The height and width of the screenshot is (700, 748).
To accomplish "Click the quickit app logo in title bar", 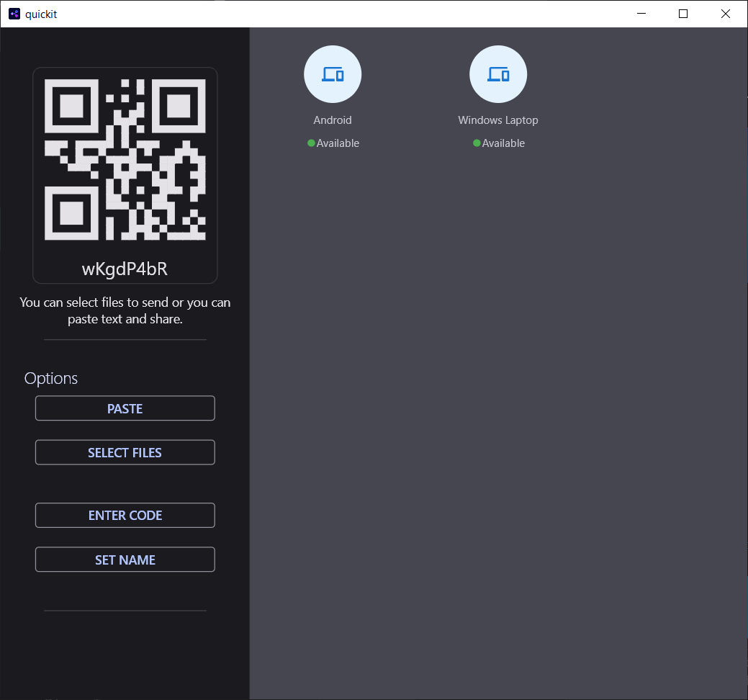I will [x=14, y=14].
